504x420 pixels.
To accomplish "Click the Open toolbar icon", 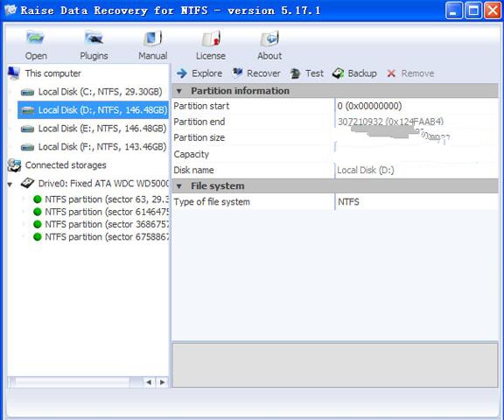I will 35,38.
